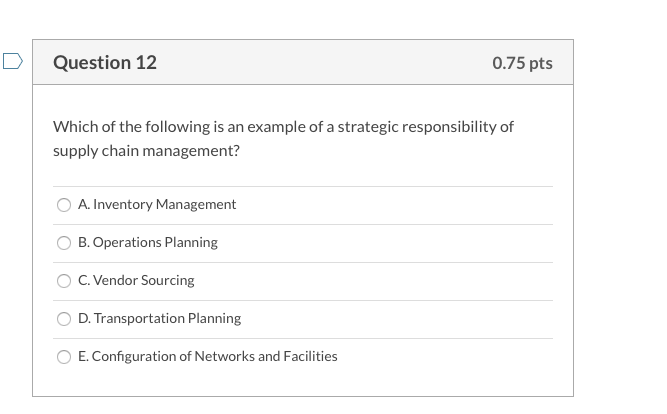Click the 'B. Operations Planning' answer text
This screenshot has height=414, width=667.
[147, 242]
